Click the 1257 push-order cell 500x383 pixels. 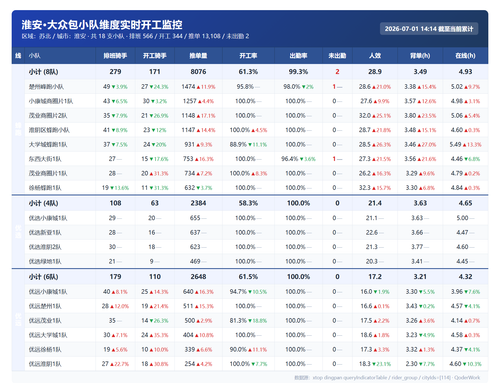(x=198, y=101)
